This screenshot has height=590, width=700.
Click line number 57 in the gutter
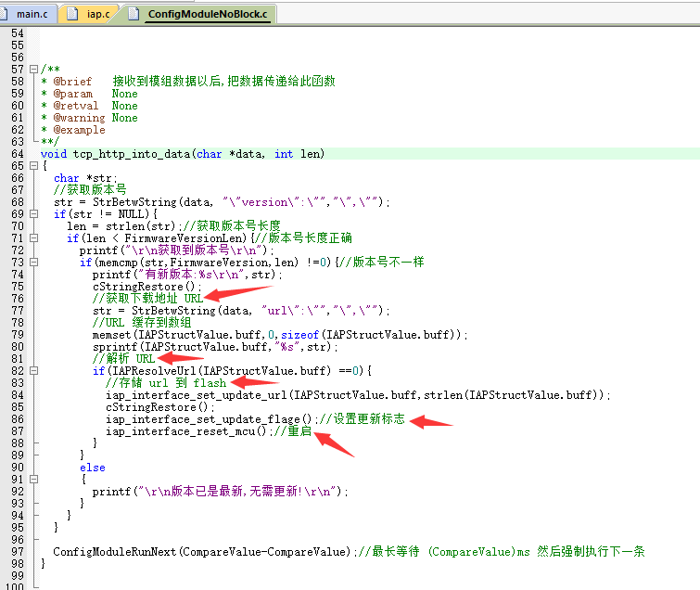[x=18, y=70]
